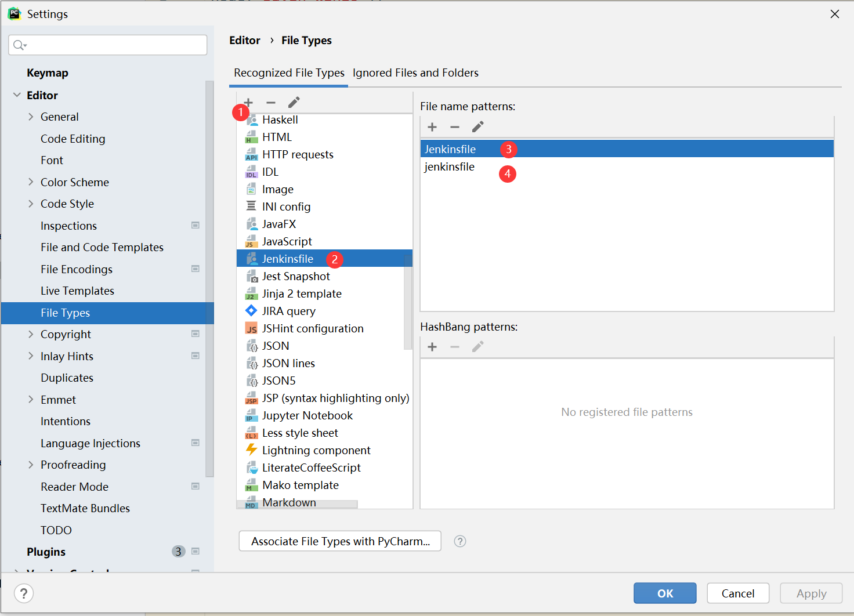This screenshot has height=616, width=854.
Task: Open Language Injections settings
Action: [x=91, y=443]
